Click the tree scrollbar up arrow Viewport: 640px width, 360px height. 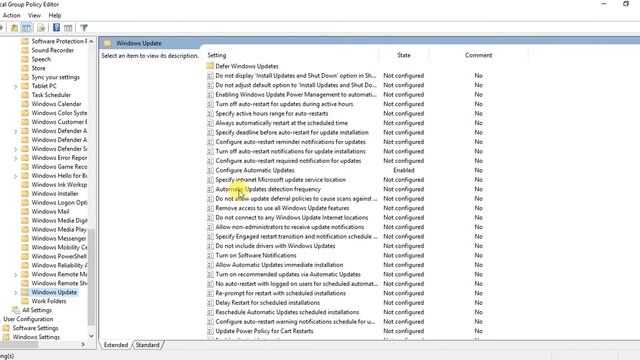[91, 42]
